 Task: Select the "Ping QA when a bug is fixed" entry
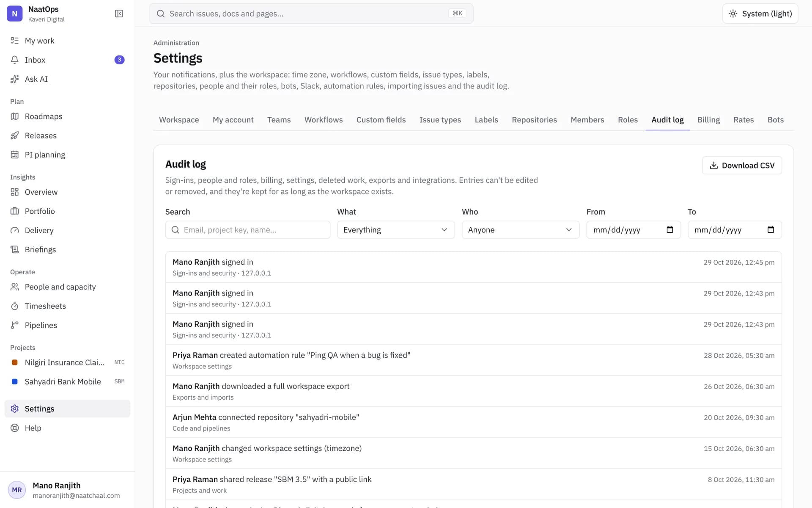473,360
